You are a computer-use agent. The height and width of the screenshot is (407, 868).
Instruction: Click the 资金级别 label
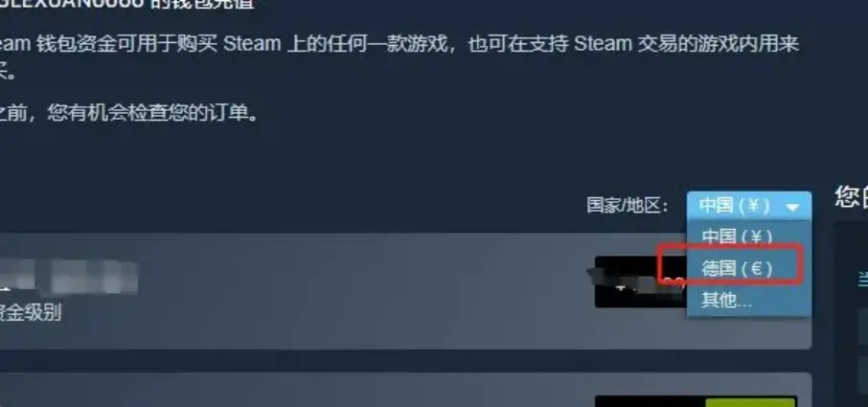point(31,313)
